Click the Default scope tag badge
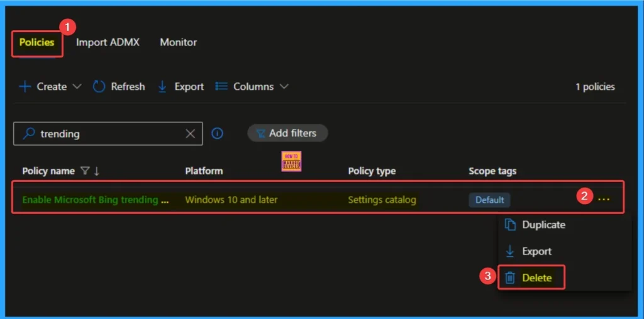Image resolution: width=644 pixels, height=319 pixels. tap(489, 200)
